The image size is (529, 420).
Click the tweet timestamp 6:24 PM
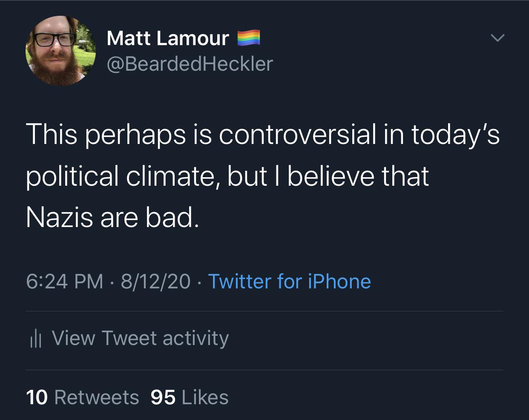(x=64, y=281)
